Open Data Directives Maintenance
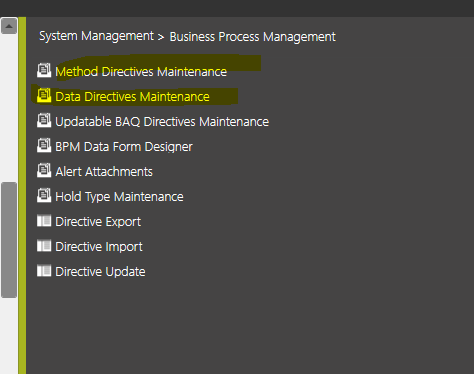Screen dimensions: 474x374 (132, 97)
